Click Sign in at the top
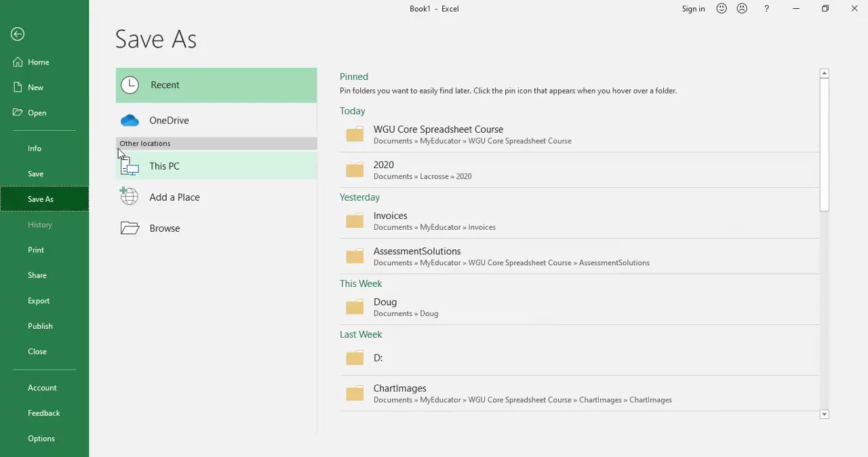This screenshot has width=868, height=457. point(693,9)
